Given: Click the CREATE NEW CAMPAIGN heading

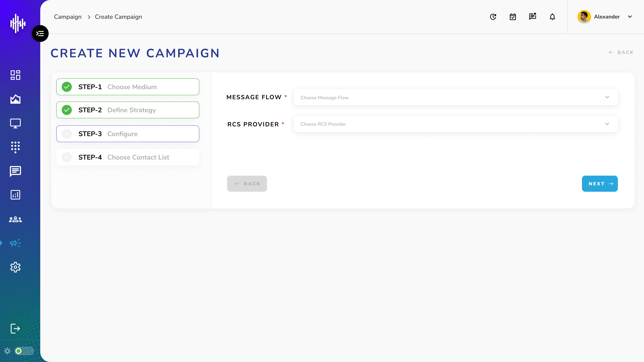Looking at the screenshot, I should [x=135, y=53].
